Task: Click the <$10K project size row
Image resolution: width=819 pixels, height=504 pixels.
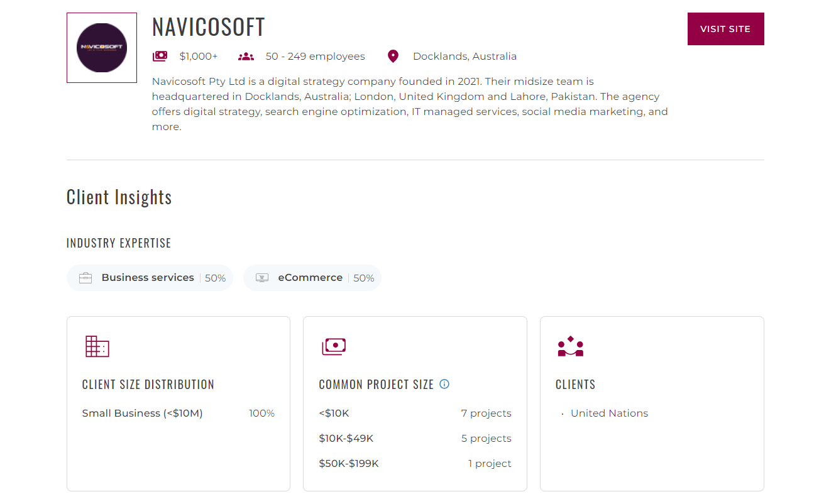Action: (x=415, y=414)
